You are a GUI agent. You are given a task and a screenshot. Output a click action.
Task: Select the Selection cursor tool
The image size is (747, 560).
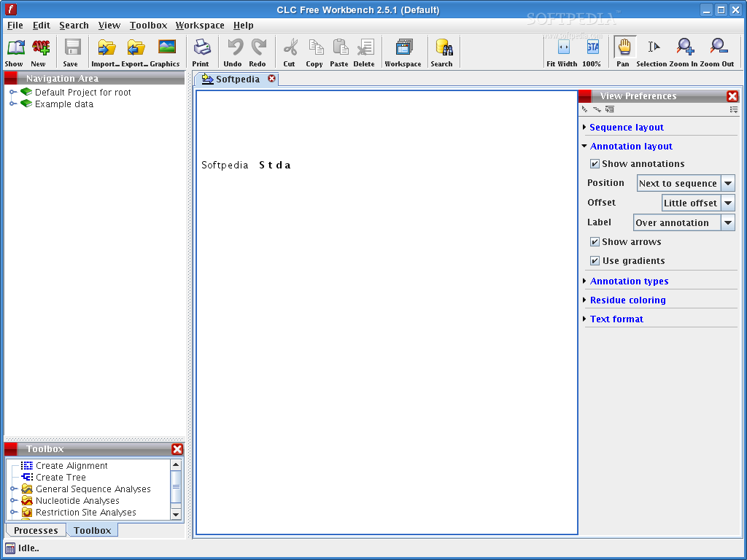654,47
